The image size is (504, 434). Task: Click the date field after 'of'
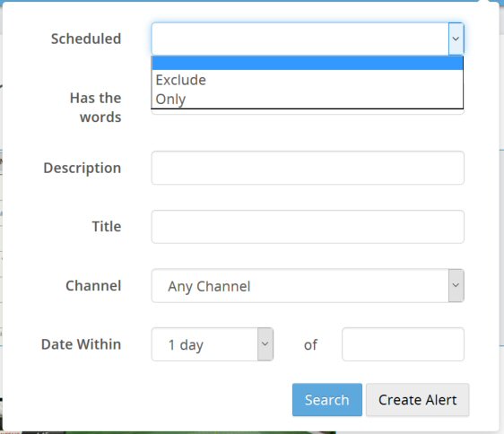[403, 344]
